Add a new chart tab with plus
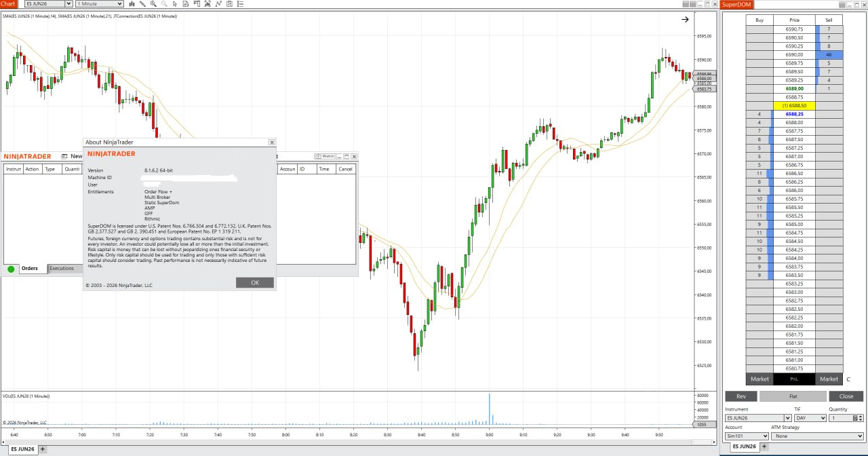 [x=43, y=449]
